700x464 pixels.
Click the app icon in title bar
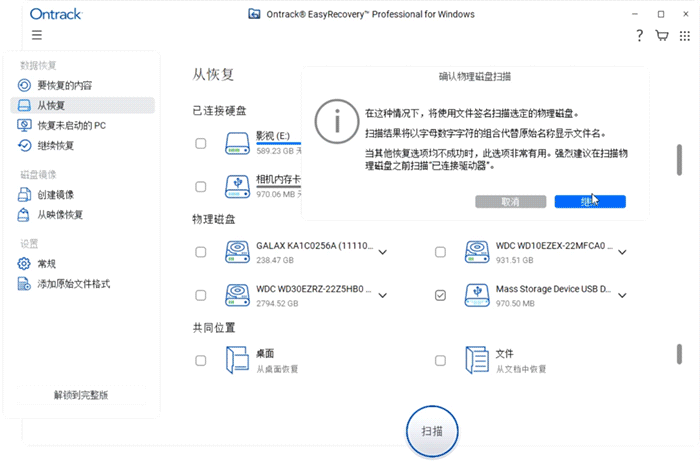[254, 14]
